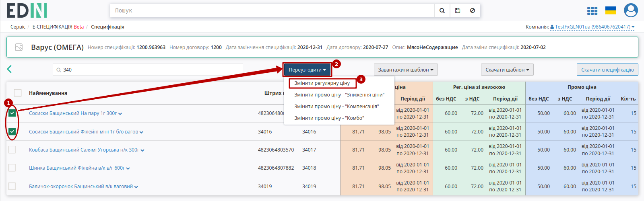Viewport: 644px width, 201px height.
Task: Click the description МясоНеСодержащие
Action: coord(432,47)
